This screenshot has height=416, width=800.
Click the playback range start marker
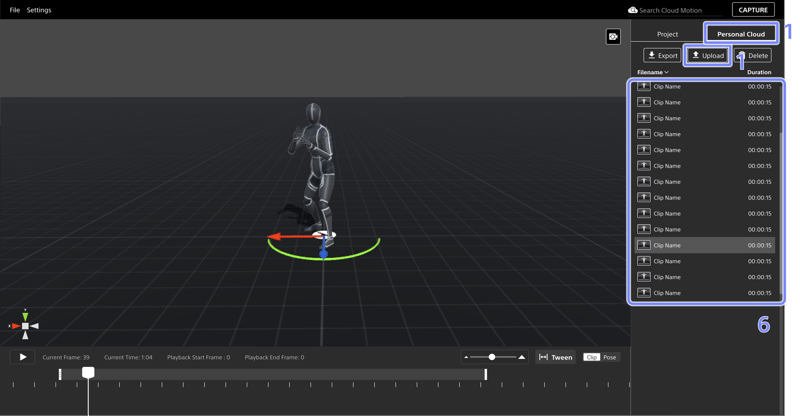[60, 374]
